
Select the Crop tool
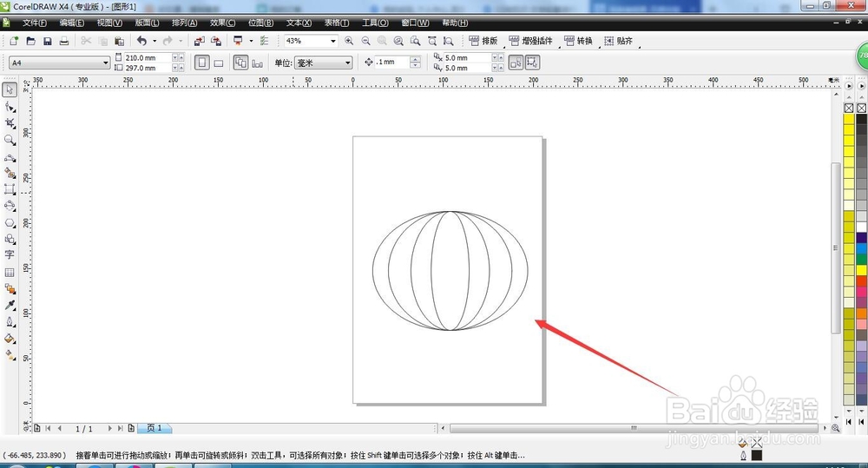(x=10, y=123)
